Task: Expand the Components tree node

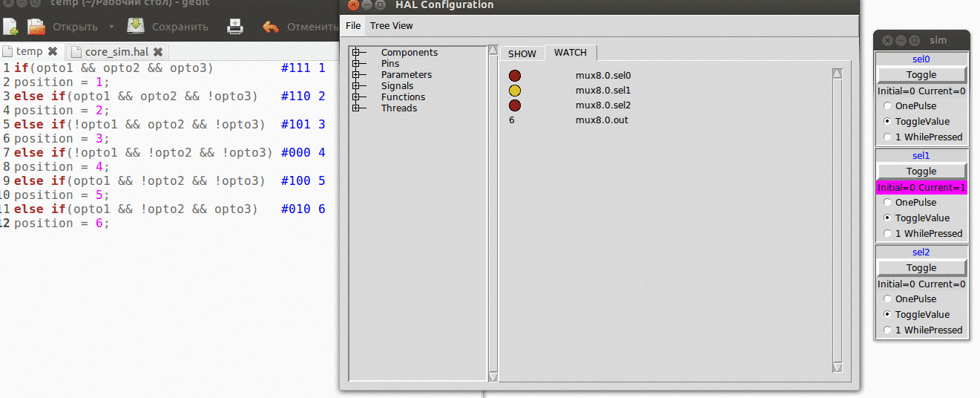Action: tap(356, 53)
